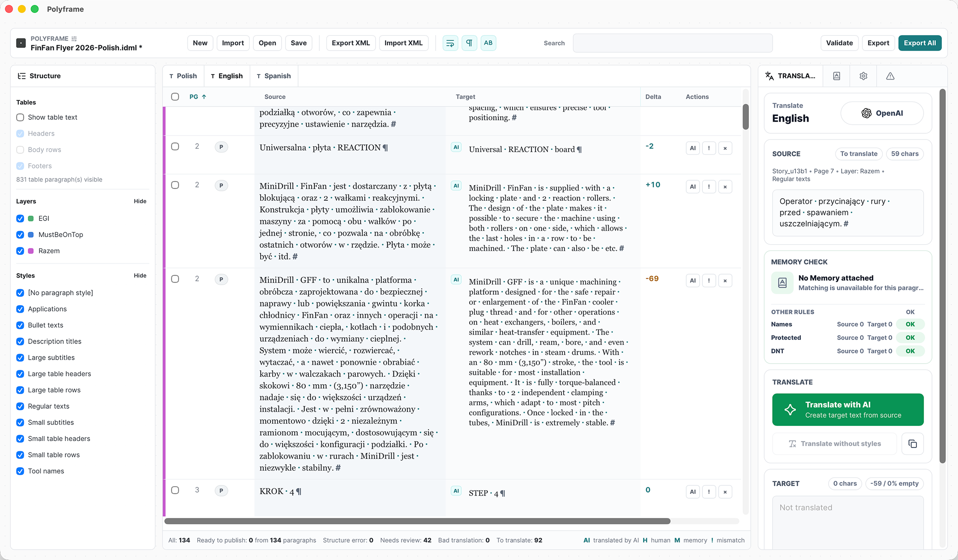Viewport: 958px width, 560px height.
Task: Toggle the text wrap icon in toolbar
Action: point(450,43)
